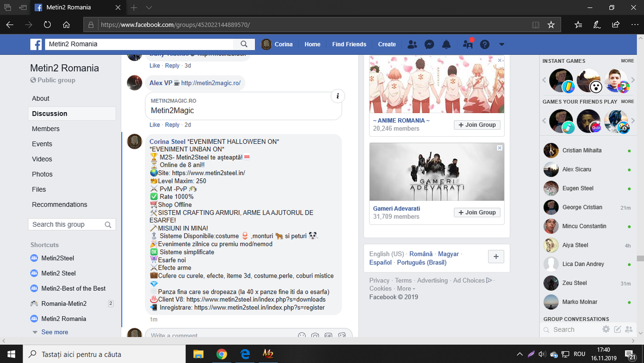This screenshot has height=363, width=644.
Task: Expand More footer links dropdown
Action: pos(406,289)
